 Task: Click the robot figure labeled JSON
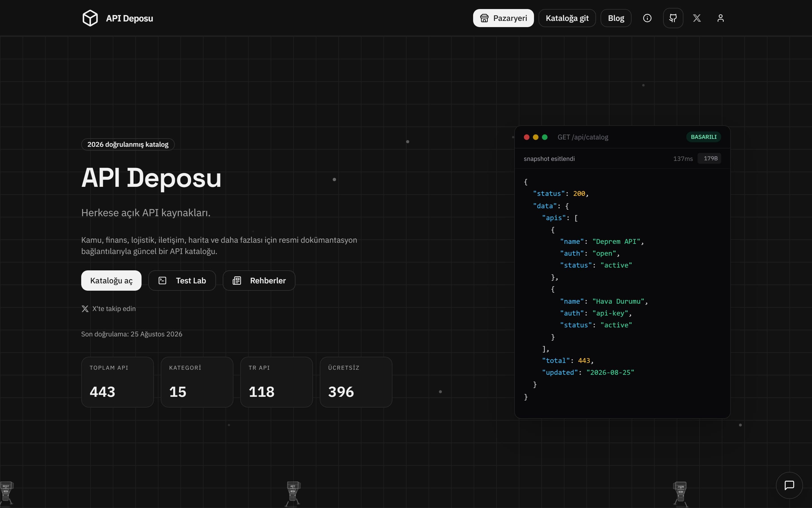(680, 494)
